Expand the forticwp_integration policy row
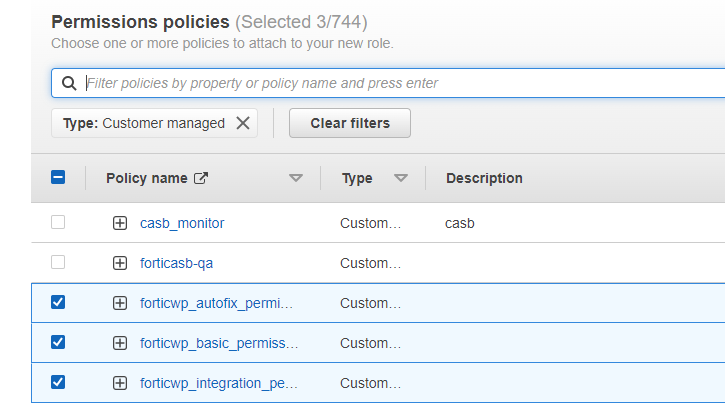Screen dimensions: 725x410 pyautogui.click(x=120, y=383)
